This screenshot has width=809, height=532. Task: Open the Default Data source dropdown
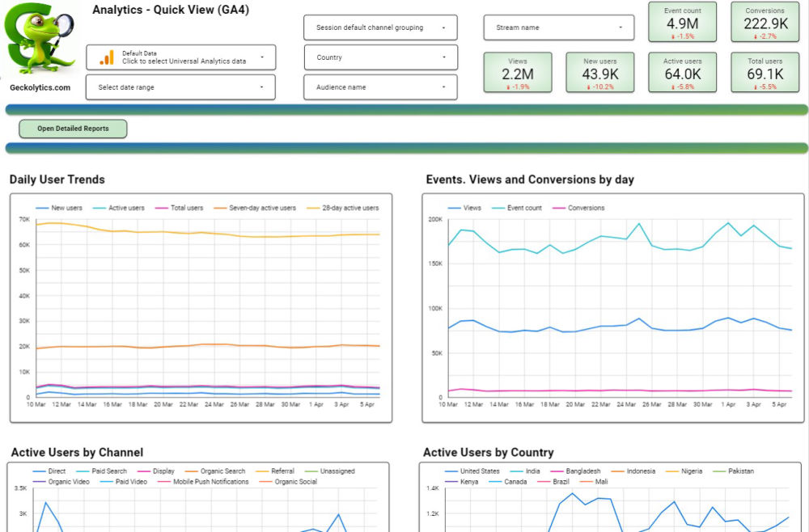pyautogui.click(x=180, y=57)
